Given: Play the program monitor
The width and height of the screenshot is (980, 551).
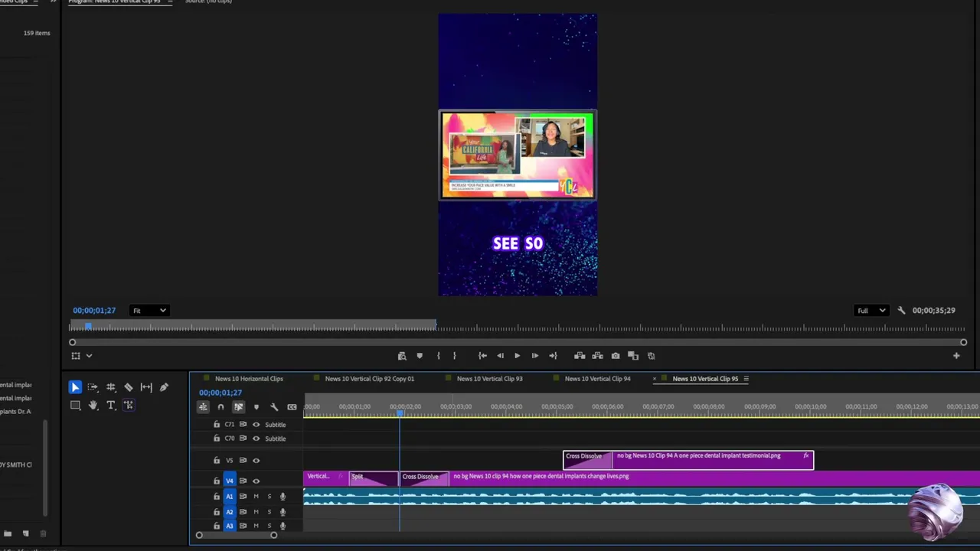Looking at the screenshot, I should [517, 356].
